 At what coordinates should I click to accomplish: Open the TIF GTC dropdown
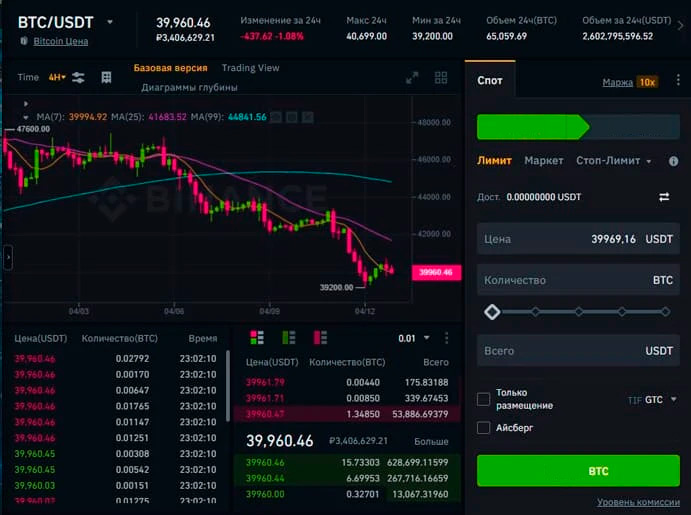tap(653, 400)
